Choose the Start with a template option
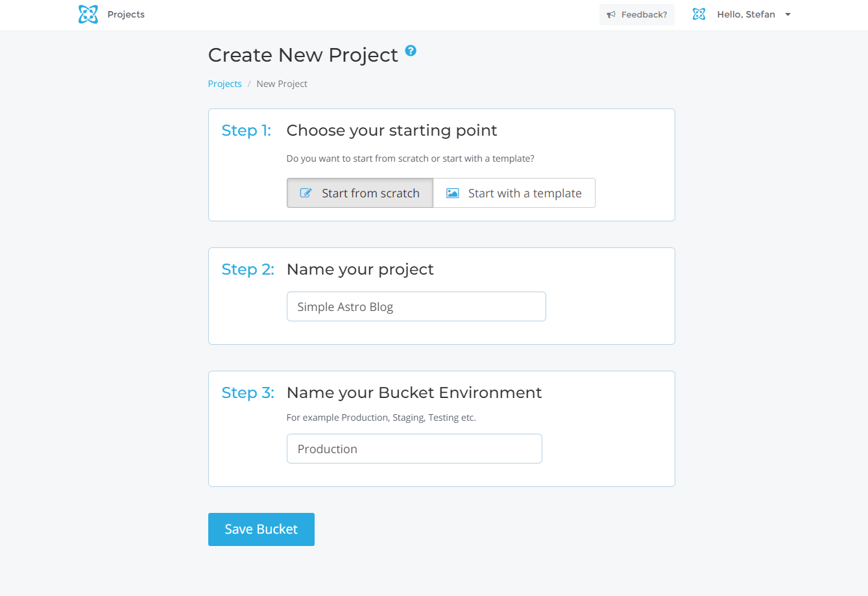The width and height of the screenshot is (868, 596). point(514,193)
